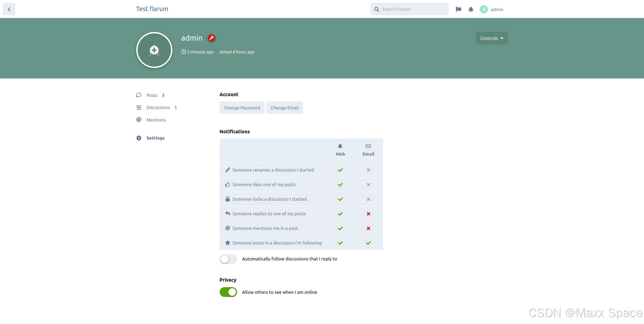The height and width of the screenshot is (324, 644).
Task: Click 'Joined 4 hours ago' text
Action: click(x=237, y=52)
